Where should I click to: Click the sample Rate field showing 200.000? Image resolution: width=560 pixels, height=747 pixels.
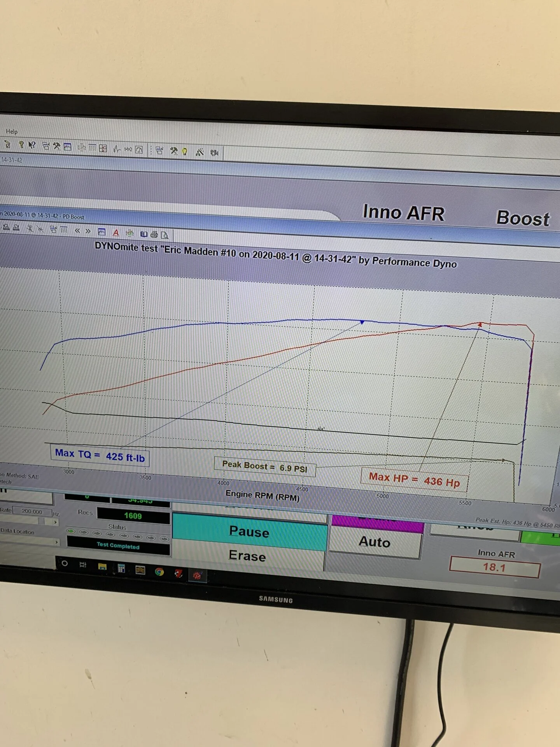pos(32,511)
